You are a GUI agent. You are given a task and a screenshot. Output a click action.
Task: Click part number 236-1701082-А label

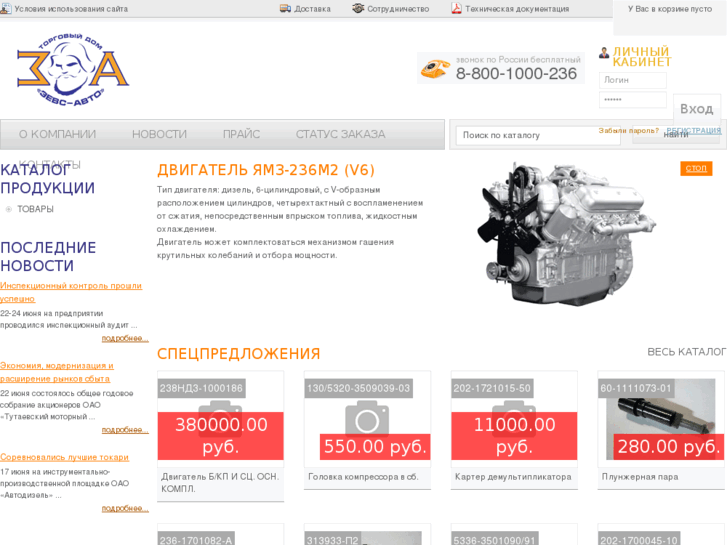point(196,539)
